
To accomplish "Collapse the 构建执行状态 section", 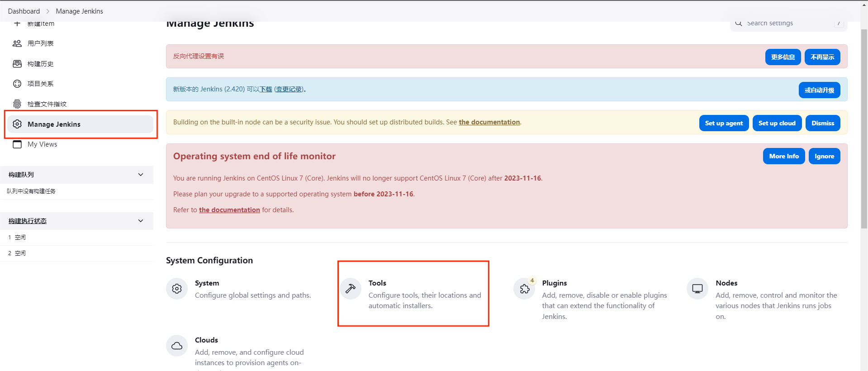I will [x=141, y=221].
